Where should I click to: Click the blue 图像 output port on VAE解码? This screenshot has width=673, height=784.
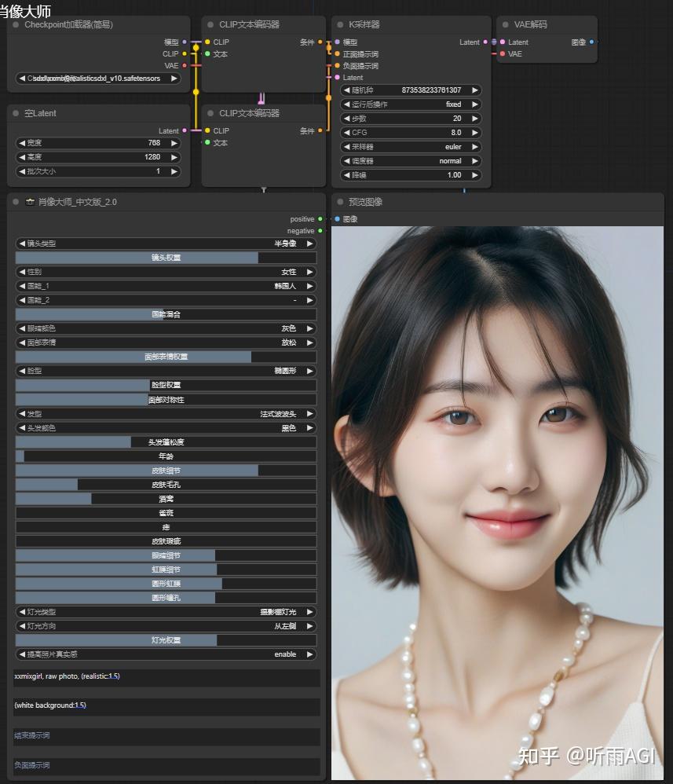[591, 42]
